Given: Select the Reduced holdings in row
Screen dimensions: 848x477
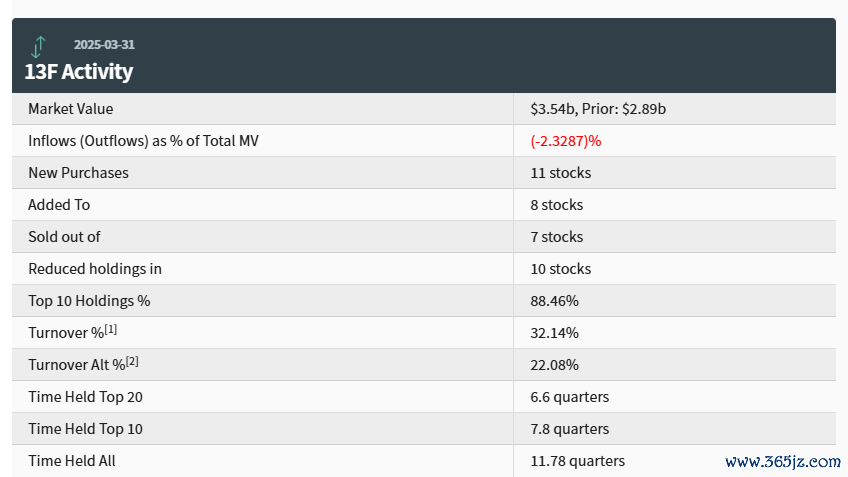Looking at the screenshot, I should click(x=424, y=269).
